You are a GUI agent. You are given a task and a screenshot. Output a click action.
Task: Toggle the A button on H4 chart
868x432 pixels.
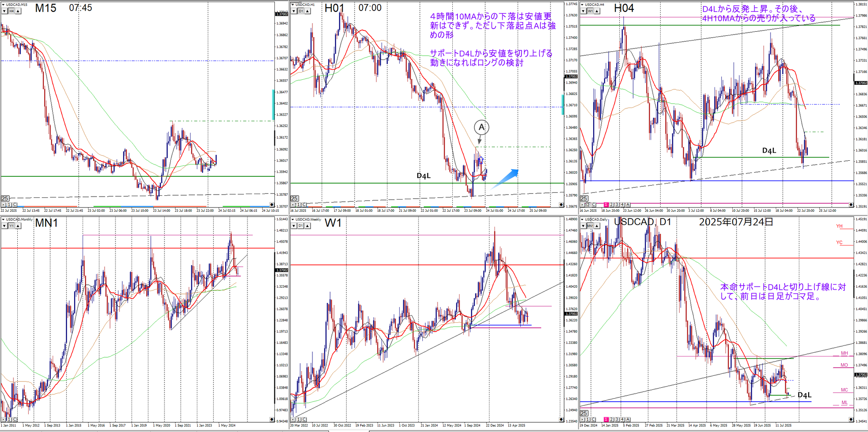click(628, 205)
